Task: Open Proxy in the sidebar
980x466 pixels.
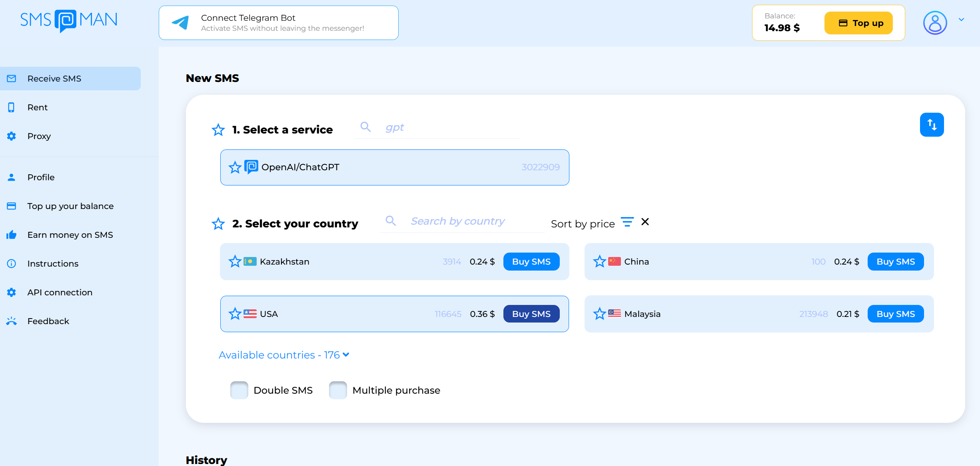Action: click(x=70, y=136)
